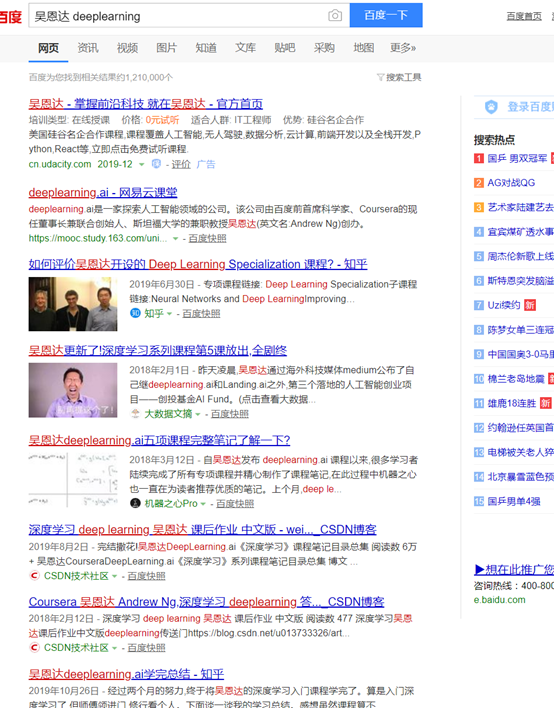Click CSDN icon under Coursera 吴恩达 Andrew Ng result

(x=34, y=647)
